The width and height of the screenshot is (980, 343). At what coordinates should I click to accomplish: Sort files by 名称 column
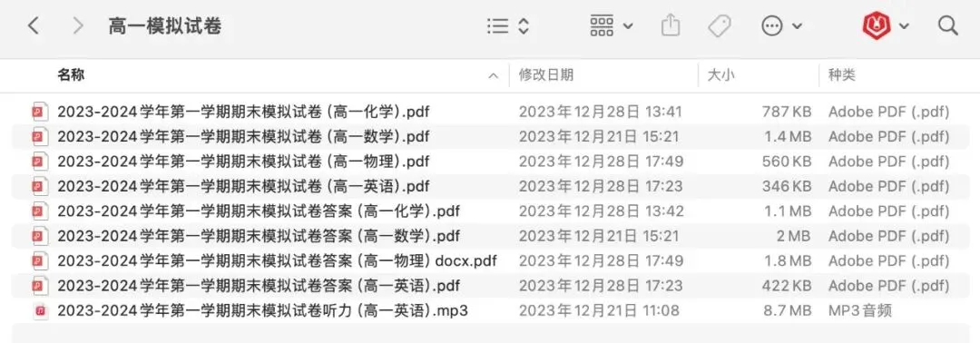pyautogui.click(x=72, y=75)
